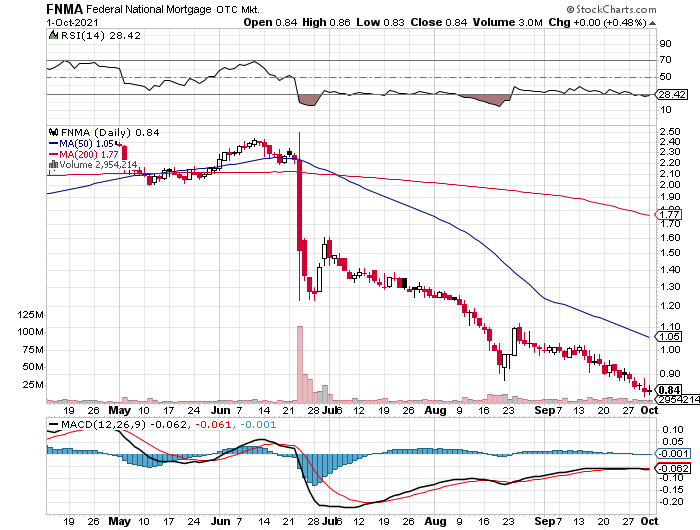Click the RSI 70 overbought level label
700x530 pixels.
pyautogui.click(x=665, y=60)
